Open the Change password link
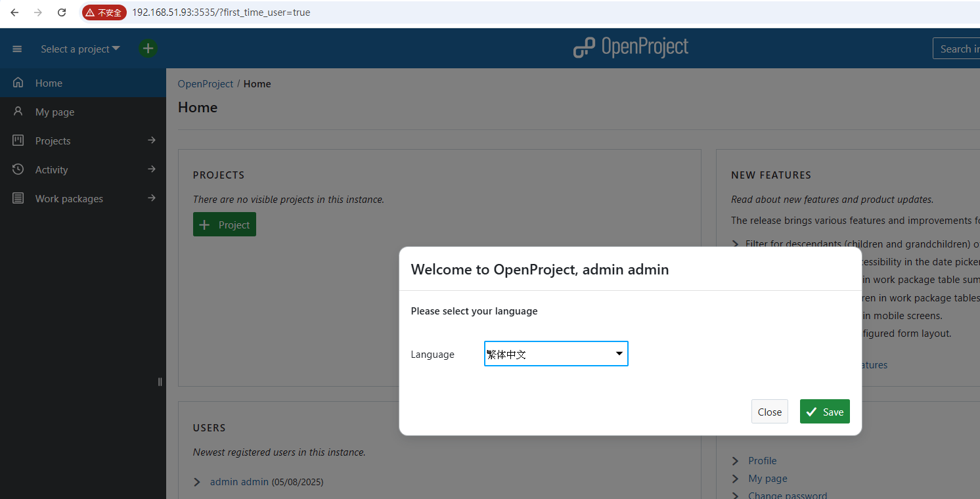The image size is (980, 499). (x=788, y=495)
